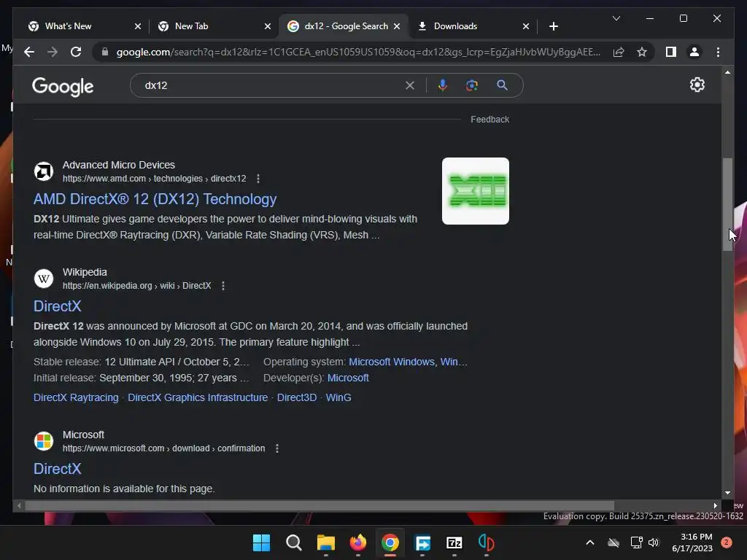The image size is (747, 560).
Task: Open more options for Wikipedia result
Action: pos(223,286)
